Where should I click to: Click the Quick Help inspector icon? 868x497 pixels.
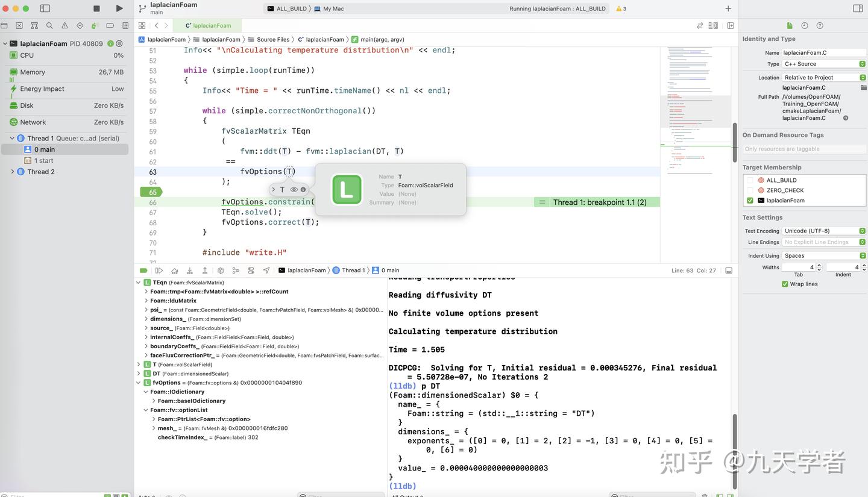(x=819, y=26)
